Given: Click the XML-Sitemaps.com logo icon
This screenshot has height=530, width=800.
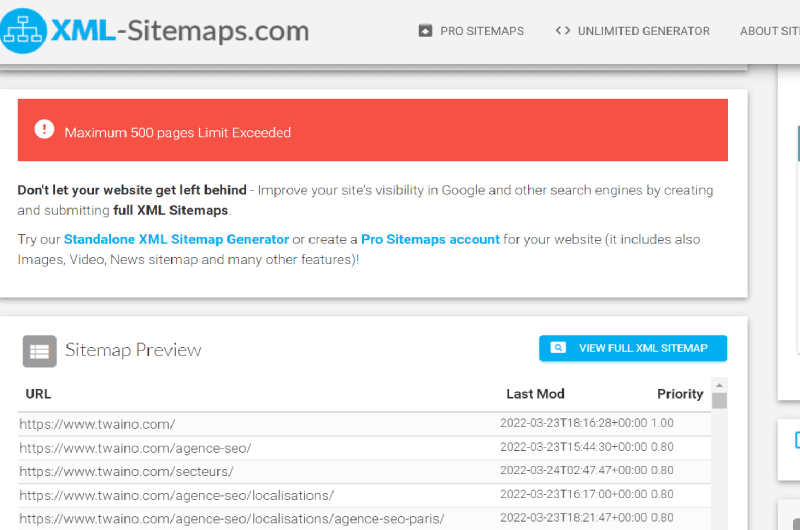Looking at the screenshot, I should pos(22,31).
